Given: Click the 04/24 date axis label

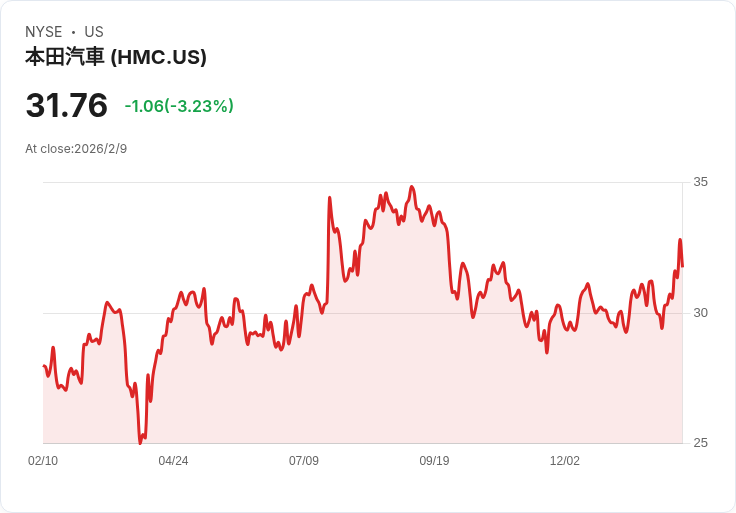Looking at the screenshot, I should click(x=173, y=461).
